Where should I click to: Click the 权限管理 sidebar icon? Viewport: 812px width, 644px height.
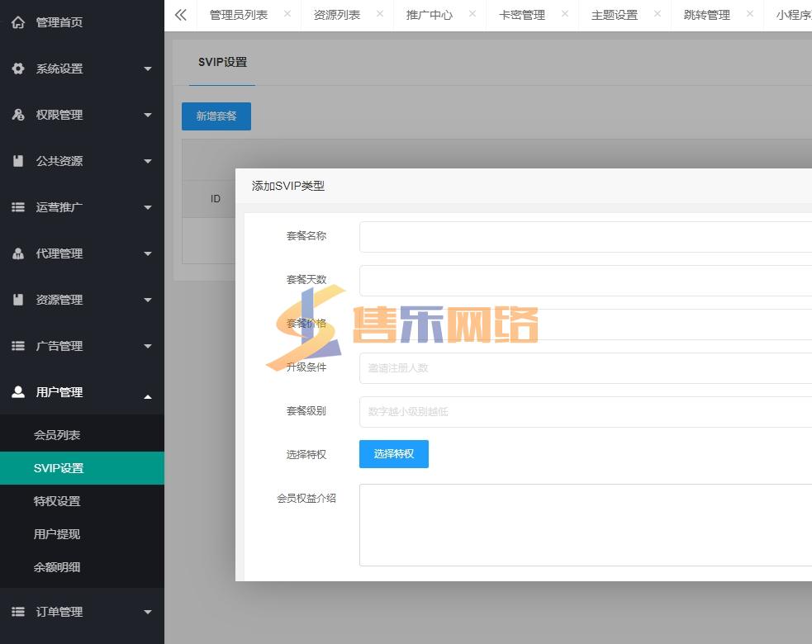18,115
